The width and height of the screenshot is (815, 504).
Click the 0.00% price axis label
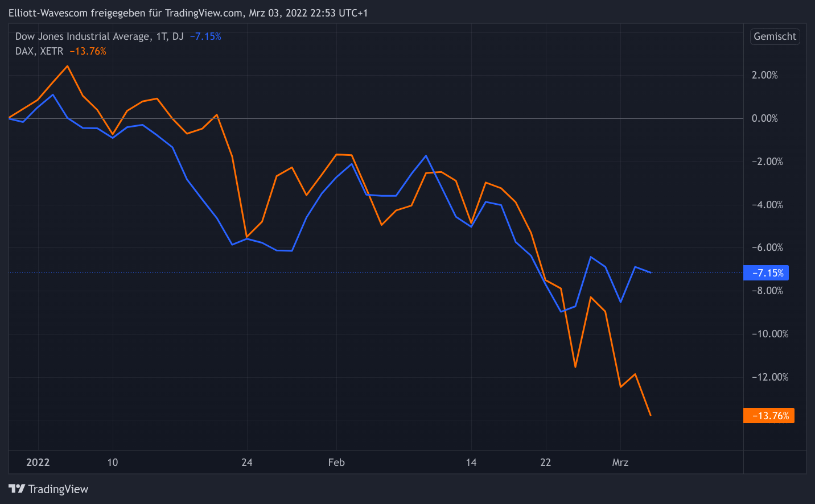(x=764, y=118)
